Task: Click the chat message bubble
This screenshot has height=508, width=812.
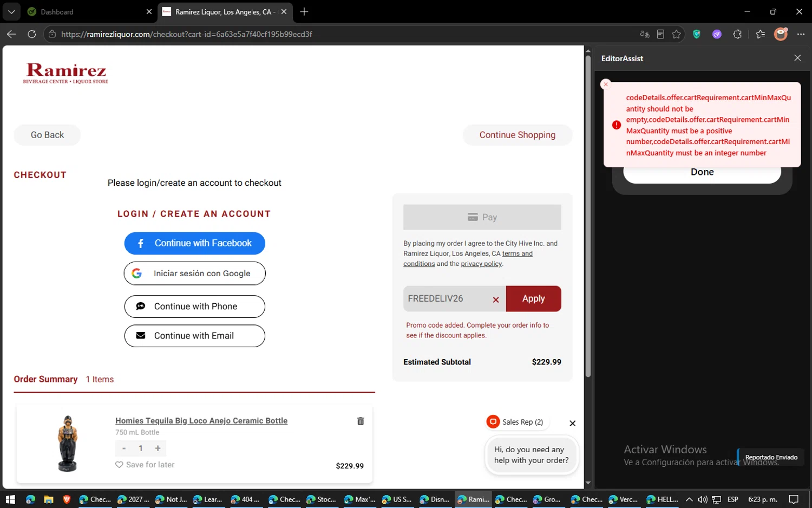Action: coord(532,455)
